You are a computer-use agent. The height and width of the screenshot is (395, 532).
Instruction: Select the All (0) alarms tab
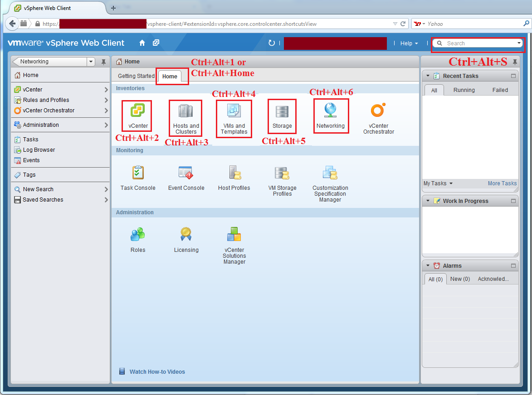pyautogui.click(x=435, y=279)
